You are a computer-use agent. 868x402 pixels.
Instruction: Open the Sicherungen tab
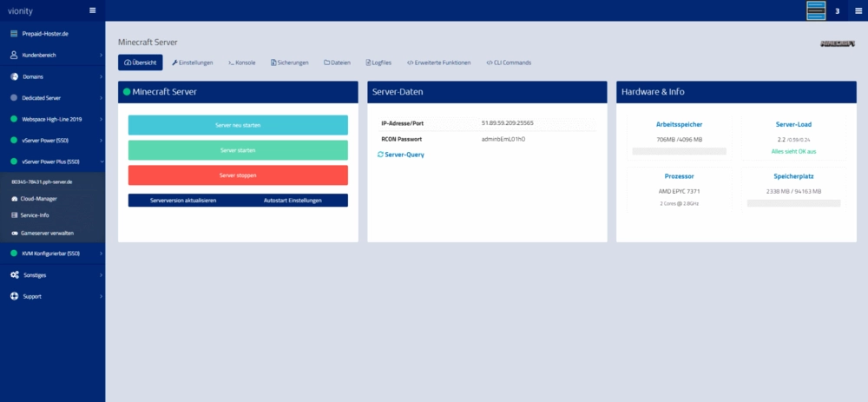(x=289, y=63)
